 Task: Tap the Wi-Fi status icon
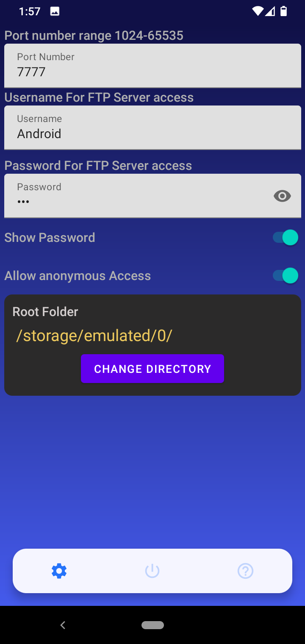click(257, 11)
